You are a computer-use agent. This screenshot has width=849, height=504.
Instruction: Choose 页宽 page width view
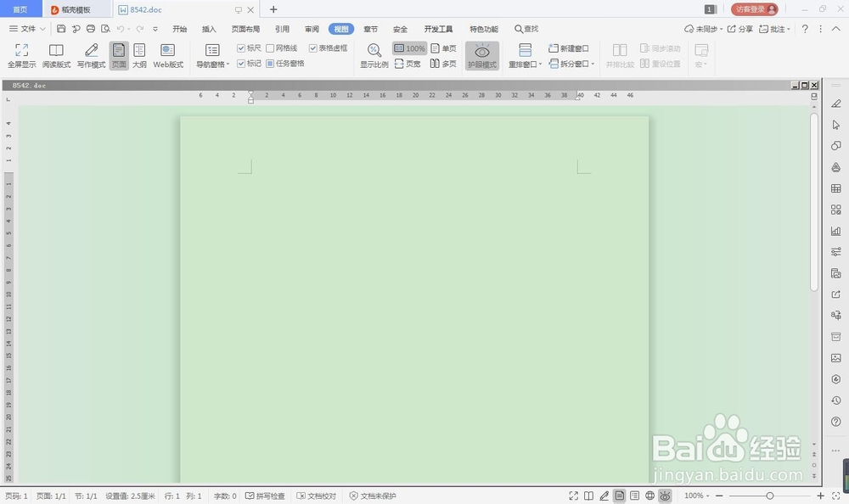click(408, 64)
